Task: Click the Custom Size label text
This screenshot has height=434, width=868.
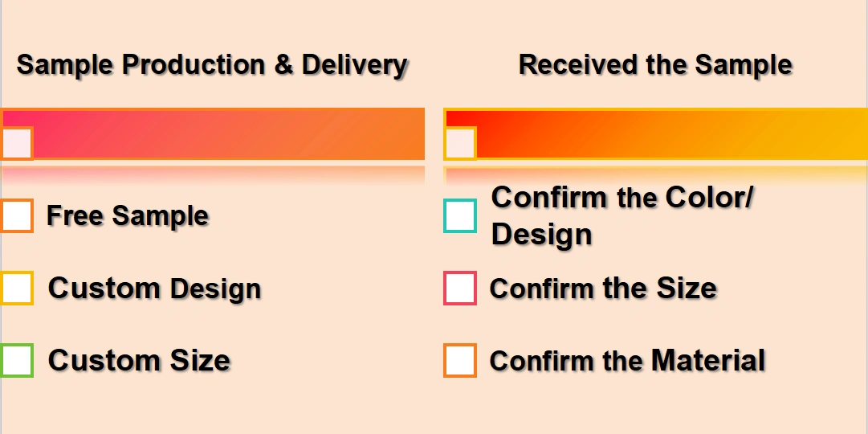Action: click(x=139, y=360)
